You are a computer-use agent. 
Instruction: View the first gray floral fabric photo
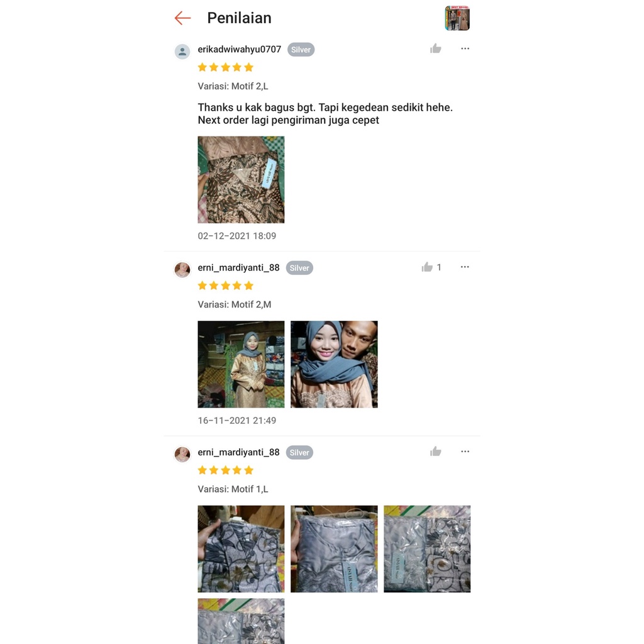click(241, 549)
